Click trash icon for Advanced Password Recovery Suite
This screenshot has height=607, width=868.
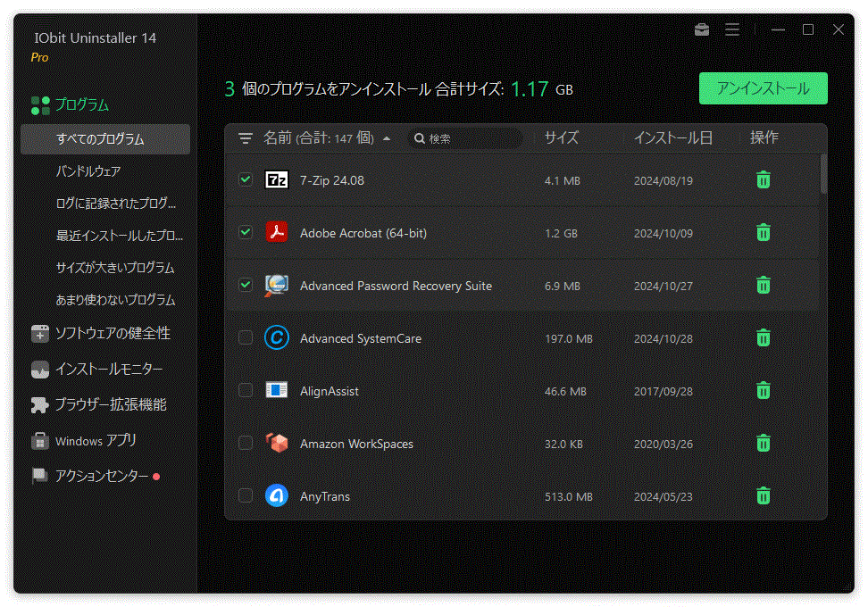tap(764, 285)
